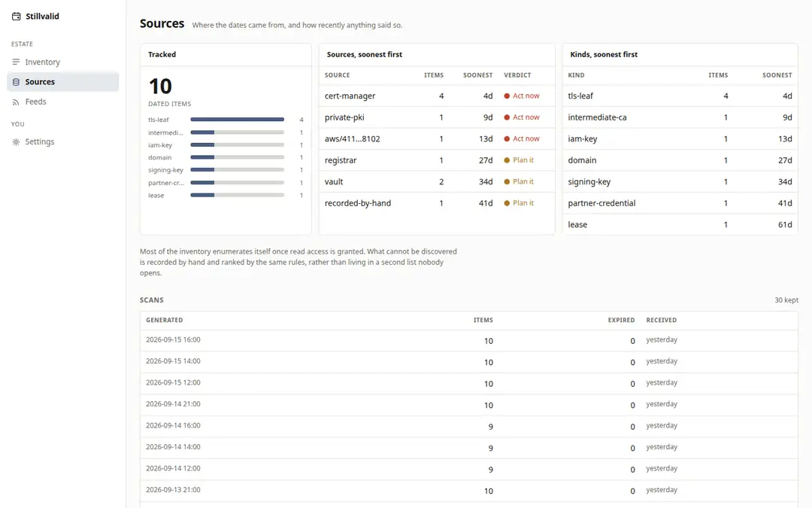Image resolution: width=812 pixels, height=508 pixels.
Task: Select the aws/411...8102 source name
Action: pos(352,139)
